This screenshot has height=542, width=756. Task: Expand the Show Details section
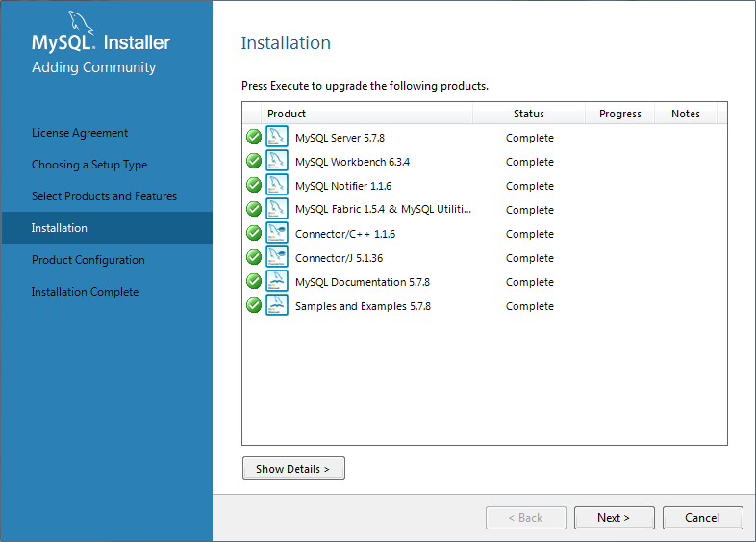click(293, 469)
